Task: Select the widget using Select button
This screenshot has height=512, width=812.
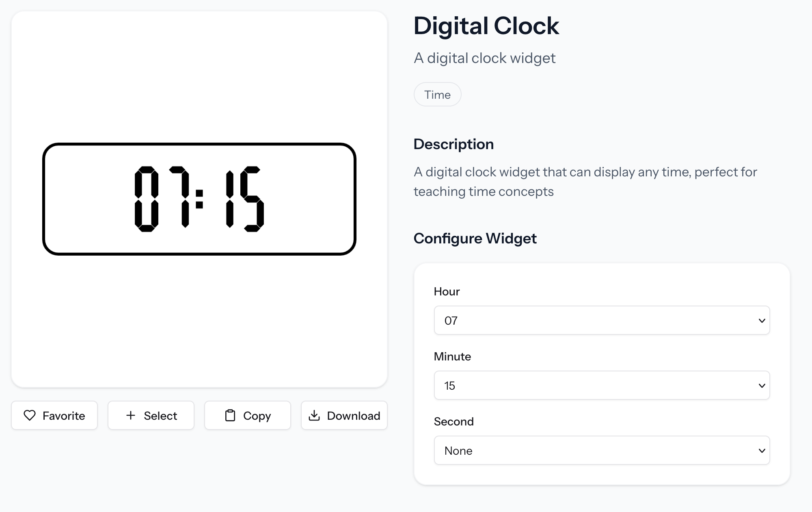Action: pos(151,415)
